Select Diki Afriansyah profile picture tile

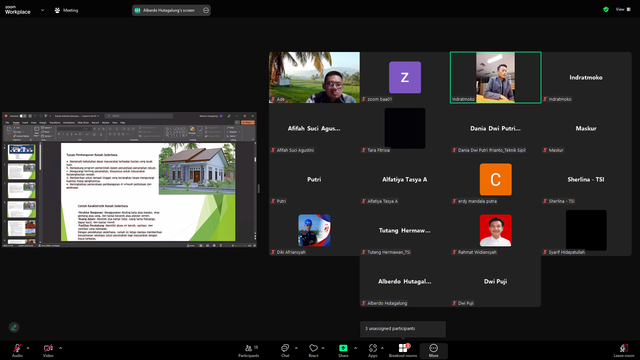pyautogui.click(x=314, y=230)
